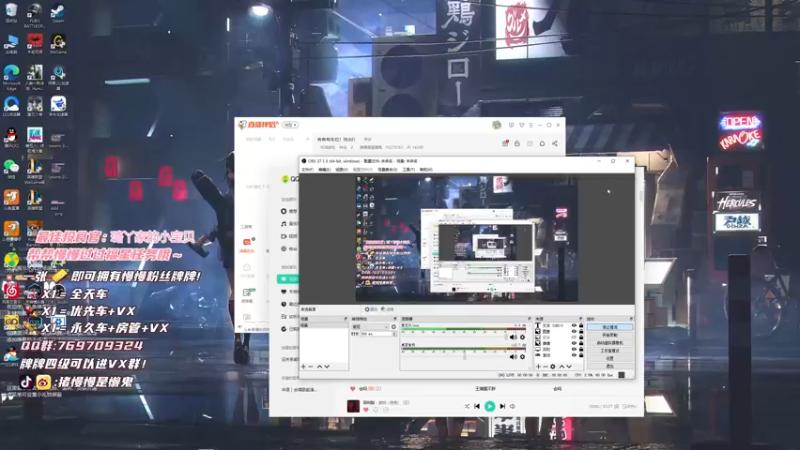The image size is (800, 450).
Task: Open source properties gear in Sources panel
Action: (553, 366)
